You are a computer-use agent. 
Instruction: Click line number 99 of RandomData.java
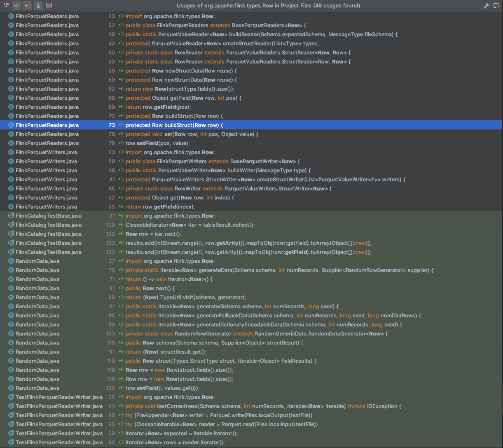point(112,325)
